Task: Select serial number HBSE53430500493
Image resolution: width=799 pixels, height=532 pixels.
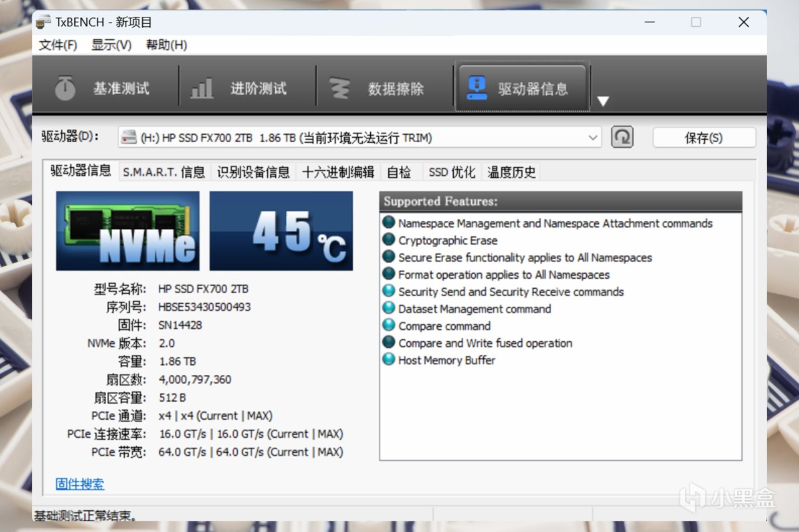Action: (x=205, y=307)
